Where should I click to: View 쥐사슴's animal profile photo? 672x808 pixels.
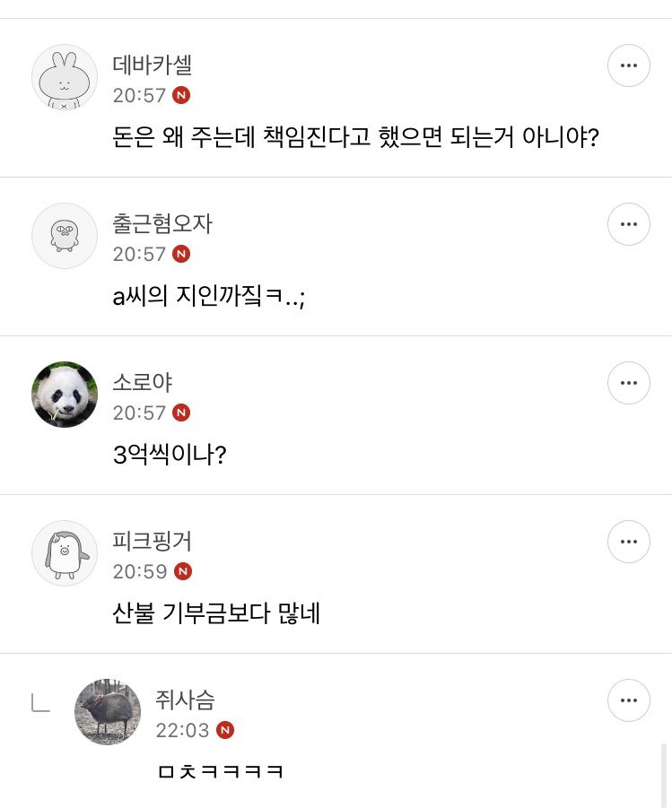pyautogui.click(x=108, y=712)
